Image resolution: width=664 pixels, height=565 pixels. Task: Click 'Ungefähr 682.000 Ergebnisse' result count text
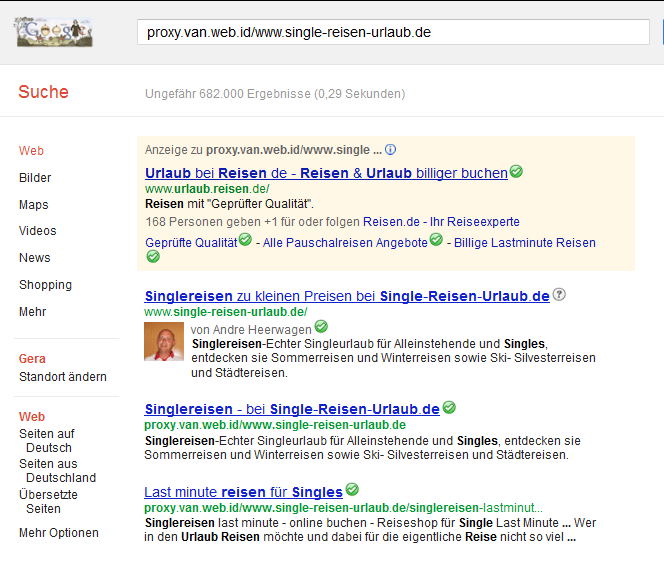pos(275,94)
